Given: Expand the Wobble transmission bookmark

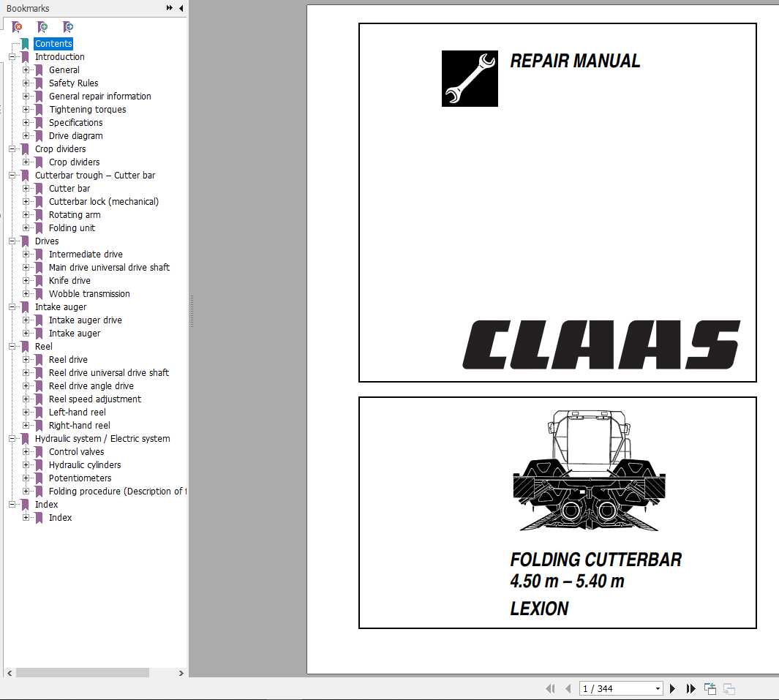Looking at the screenshot, I should pyautogui.click(x=26, y=293).
